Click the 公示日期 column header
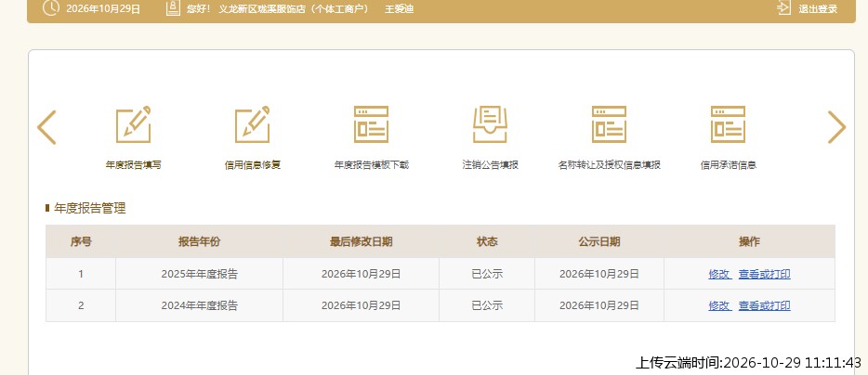The image size is (868, 375). [x=599, y=241]
